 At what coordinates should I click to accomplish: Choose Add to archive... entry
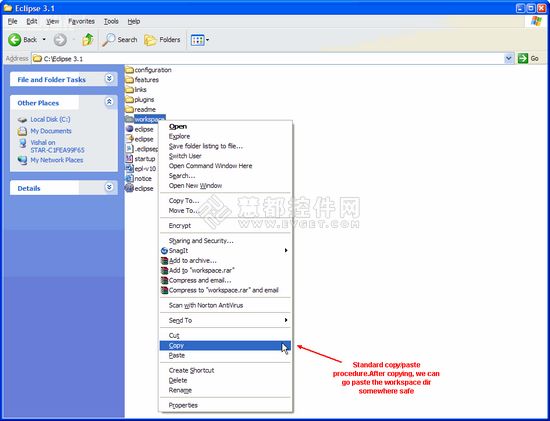tap(225, 260)
